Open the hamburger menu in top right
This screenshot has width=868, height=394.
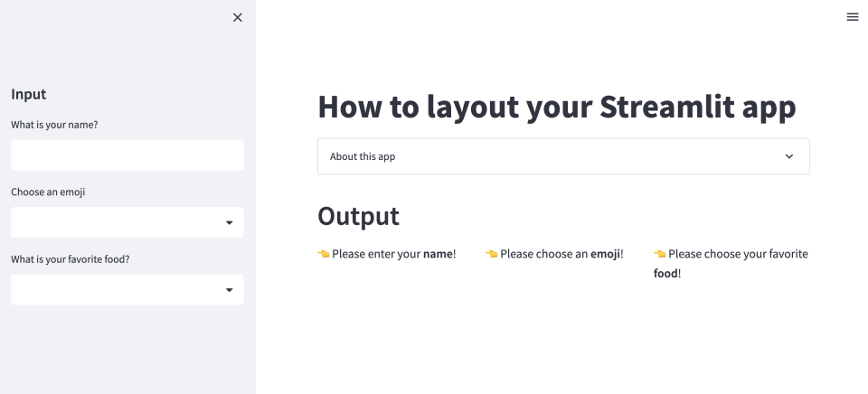(x=852, y=16)
